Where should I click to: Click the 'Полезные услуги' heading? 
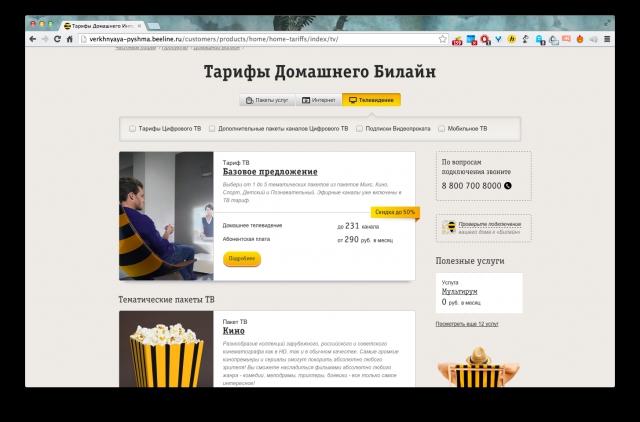470,261
